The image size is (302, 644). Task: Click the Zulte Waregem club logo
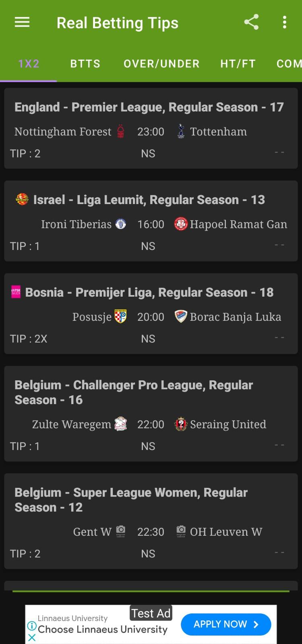click(121, 424)
